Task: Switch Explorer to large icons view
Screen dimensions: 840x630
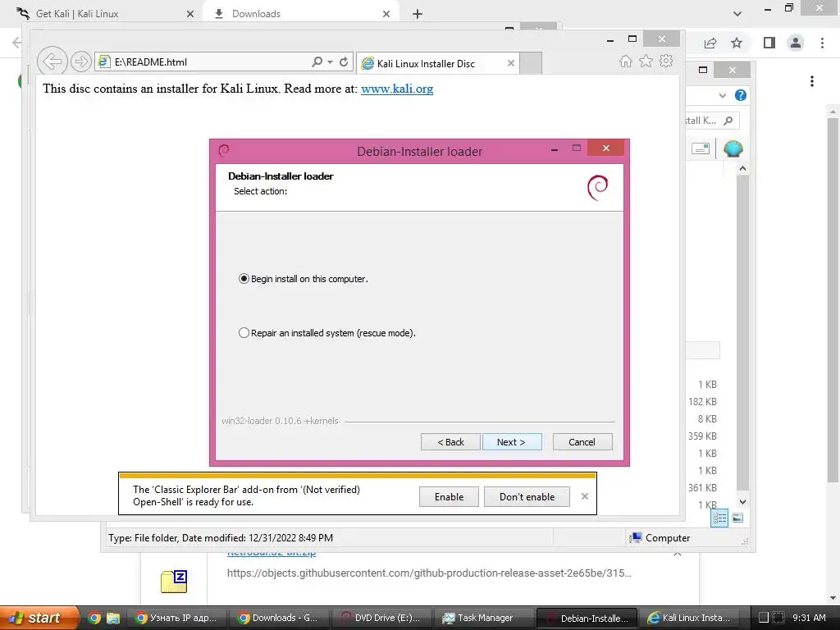Action: [737, 518]
